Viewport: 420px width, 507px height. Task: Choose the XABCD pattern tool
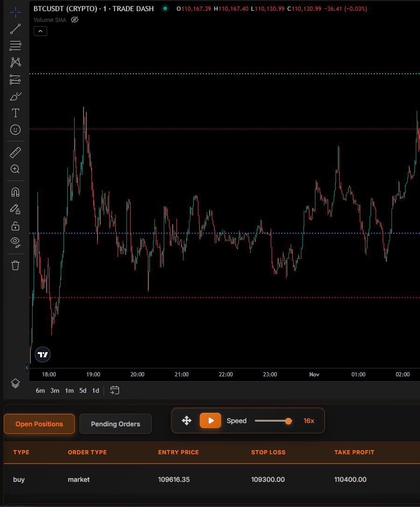[15, 63]
